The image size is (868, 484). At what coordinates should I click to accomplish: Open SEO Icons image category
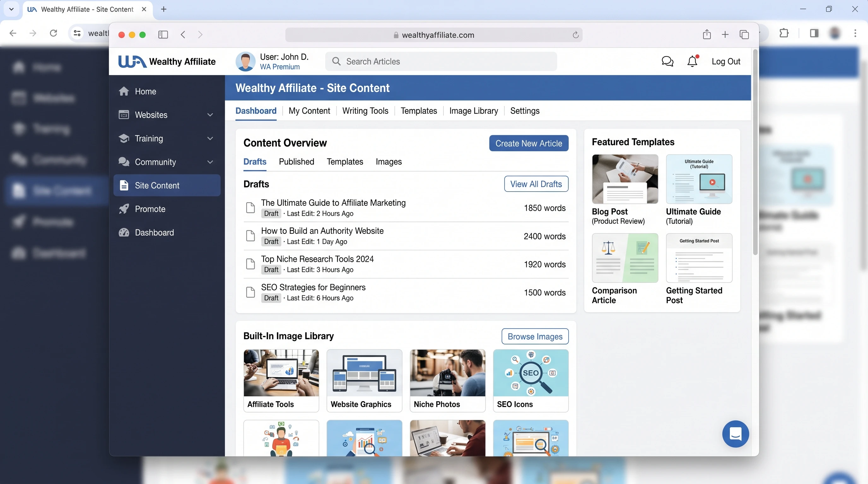click(531, 380)
